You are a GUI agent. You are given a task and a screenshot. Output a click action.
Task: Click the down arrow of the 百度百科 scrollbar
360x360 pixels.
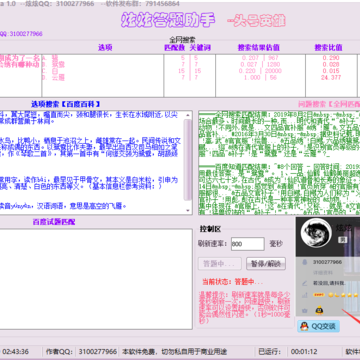188,210
